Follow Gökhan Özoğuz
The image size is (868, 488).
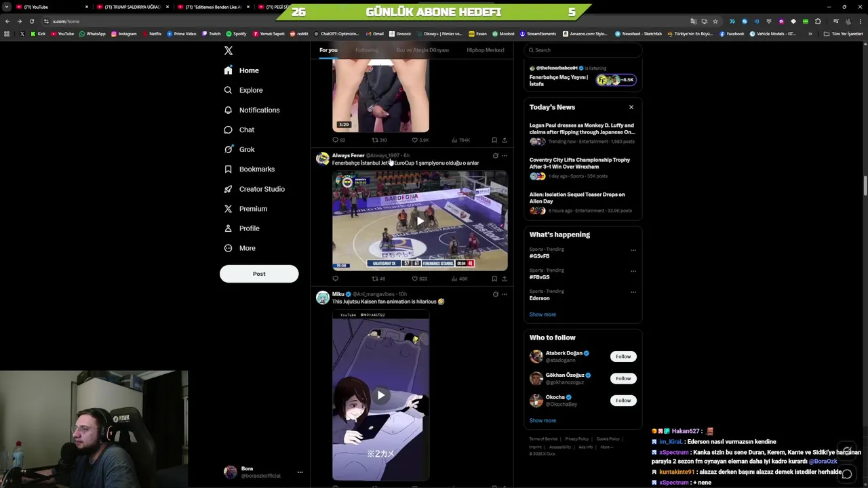pos(623,378)
